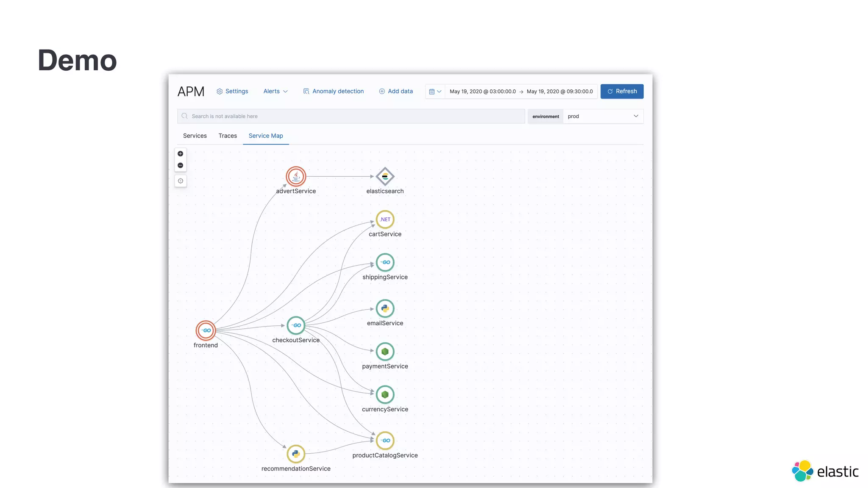Viewport: 868px width, 488px height.
Task: Zoom in on the service map
Action: tap(181, 154)
